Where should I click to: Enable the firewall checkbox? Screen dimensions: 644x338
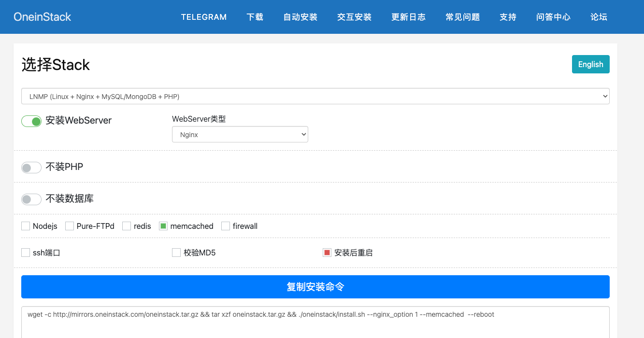coord(226,226)
